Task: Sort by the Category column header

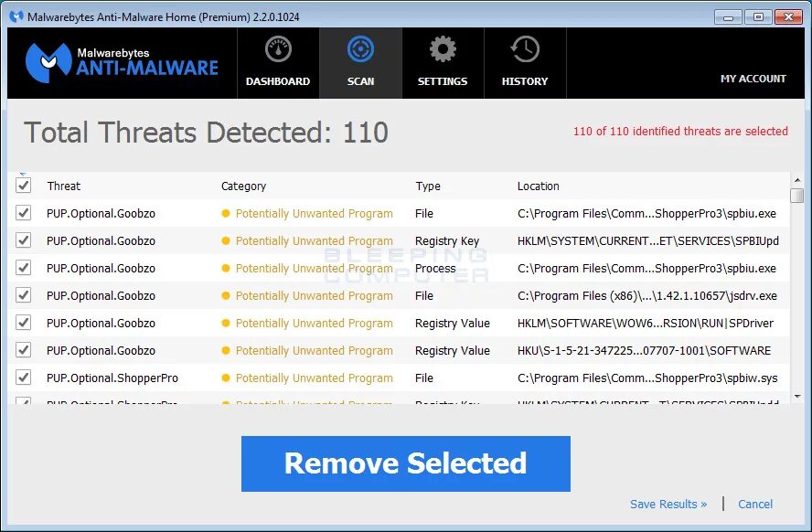Action: [243, 186]
